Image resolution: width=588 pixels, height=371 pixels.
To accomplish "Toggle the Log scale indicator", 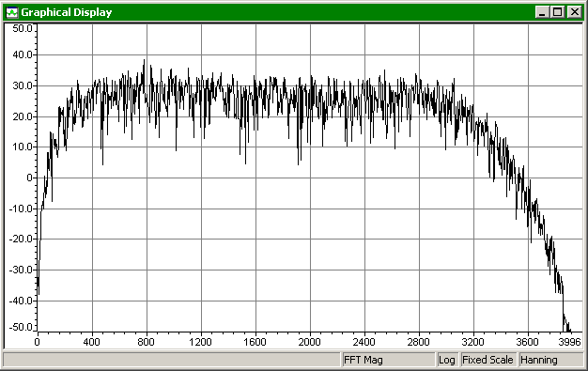I will pyautogui.click(x=446, y=360).
